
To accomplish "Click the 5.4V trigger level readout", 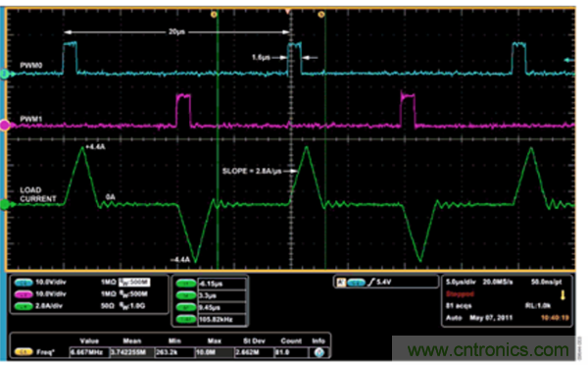I will click(x=383, y=282).
